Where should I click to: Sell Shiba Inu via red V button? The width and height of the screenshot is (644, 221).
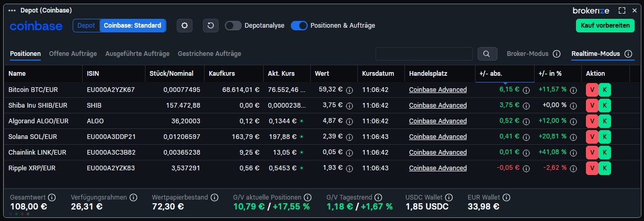click(x=592, y=106)
